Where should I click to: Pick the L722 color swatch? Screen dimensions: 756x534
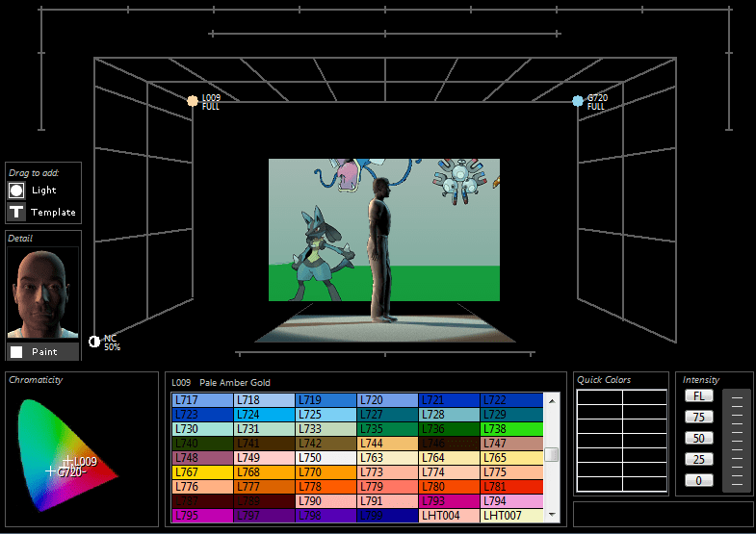(511, 399)
